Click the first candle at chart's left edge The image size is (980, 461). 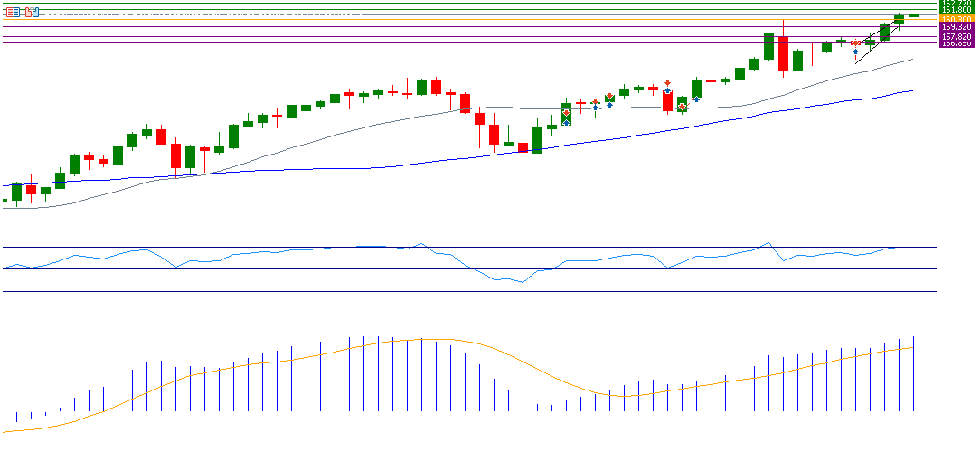pyautogui.click(x=5, y=200)
